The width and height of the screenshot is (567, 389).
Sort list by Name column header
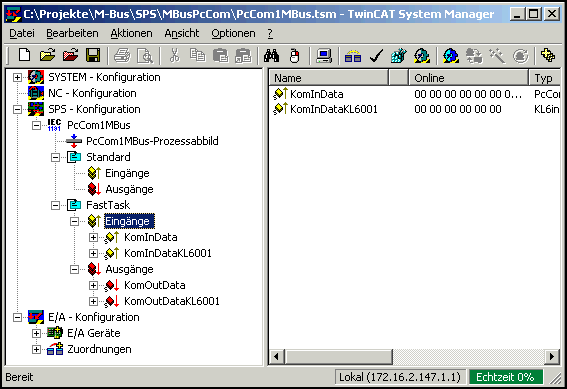(329, 78)
